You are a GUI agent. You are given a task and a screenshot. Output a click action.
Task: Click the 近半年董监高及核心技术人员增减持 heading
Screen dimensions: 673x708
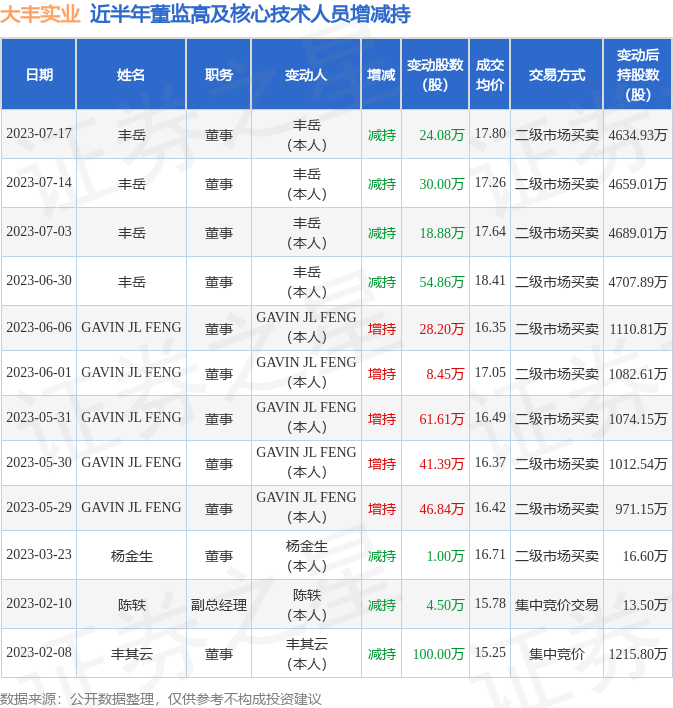point(250,14)
